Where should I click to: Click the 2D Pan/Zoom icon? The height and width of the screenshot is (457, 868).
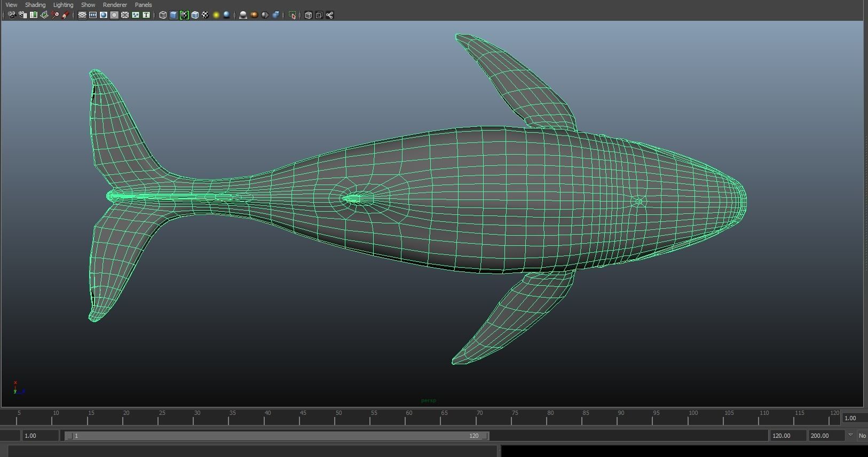coord(55,15)
